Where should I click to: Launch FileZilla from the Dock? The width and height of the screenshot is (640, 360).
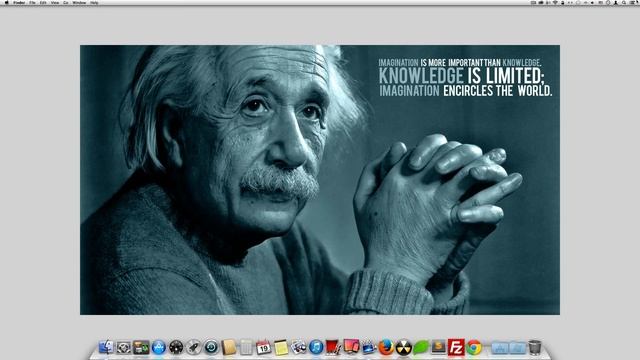(x=456, y=347)
